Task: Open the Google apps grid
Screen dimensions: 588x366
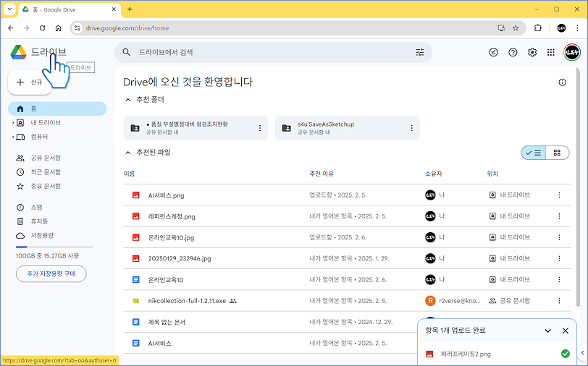Action: click(550, 53)
